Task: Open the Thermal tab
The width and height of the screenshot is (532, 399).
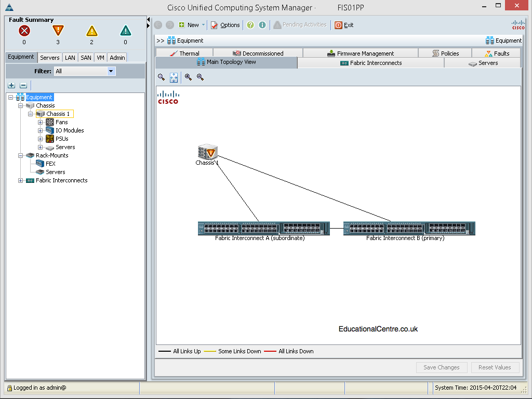Action: [x=184, y=54]
